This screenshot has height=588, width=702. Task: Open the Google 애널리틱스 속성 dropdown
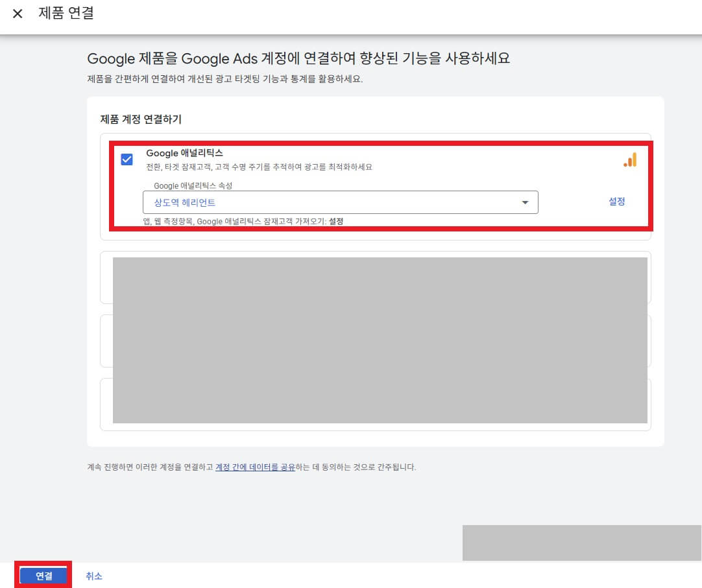[341, 202]
